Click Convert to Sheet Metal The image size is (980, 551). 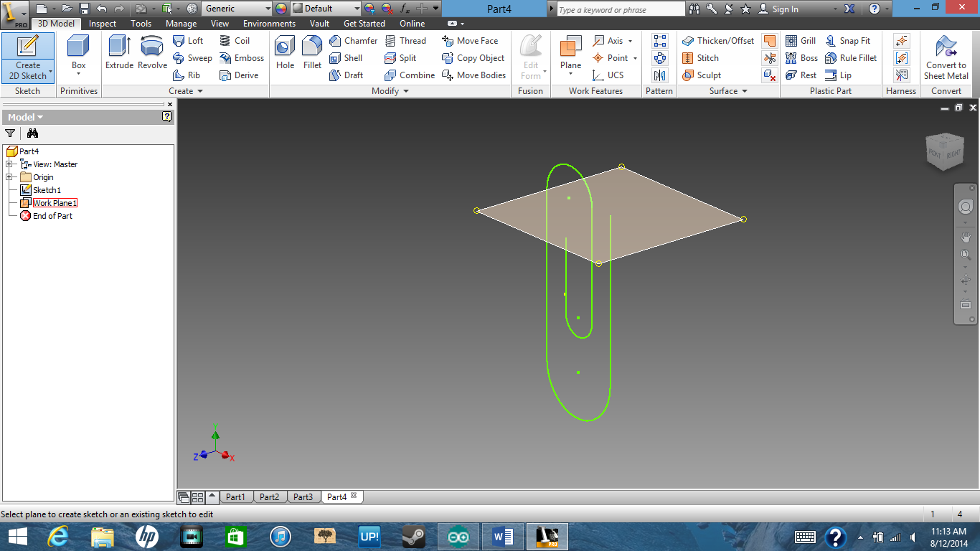[946, 57]
